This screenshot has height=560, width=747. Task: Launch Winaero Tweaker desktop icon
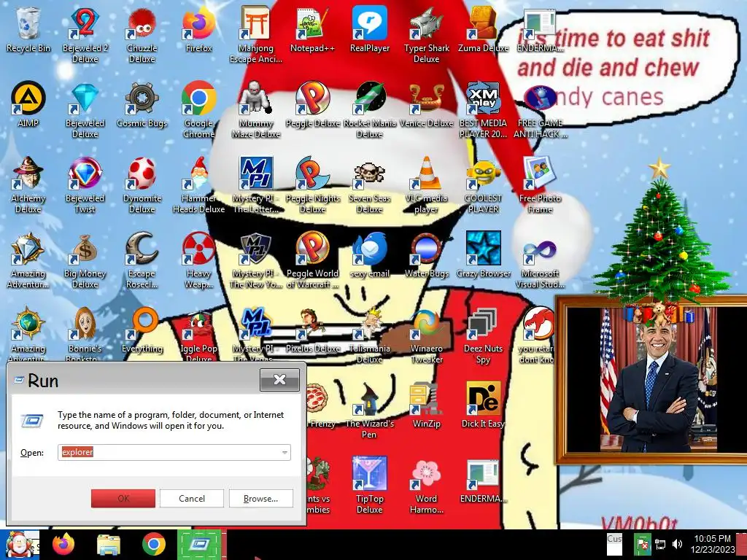[426, 335]
